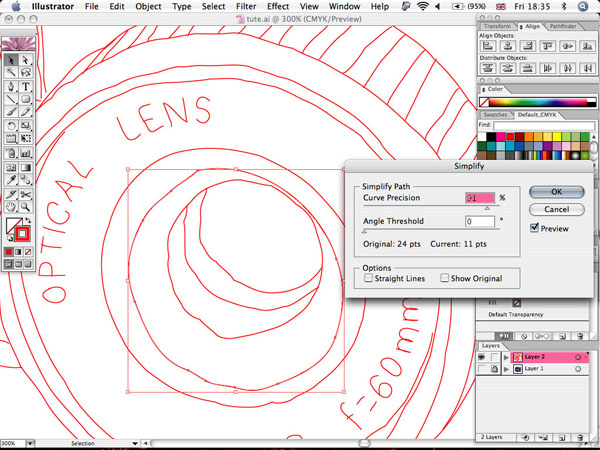Click OK in the Simplify dialog
The height and width of the screenshot is (450, 600).
(x=557, y=192)
